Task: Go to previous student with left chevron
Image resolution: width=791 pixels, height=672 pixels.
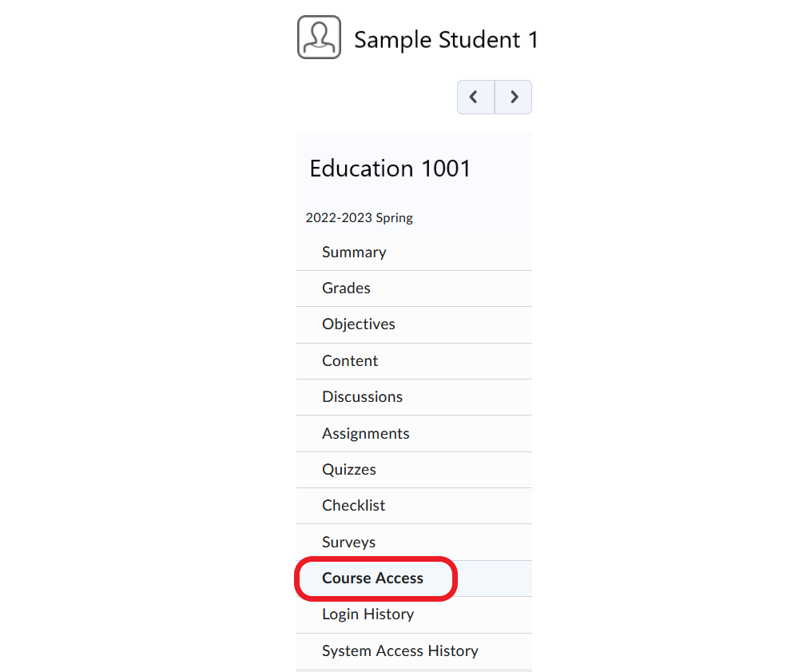Action: pyautogui.click(x=475, y=97)
